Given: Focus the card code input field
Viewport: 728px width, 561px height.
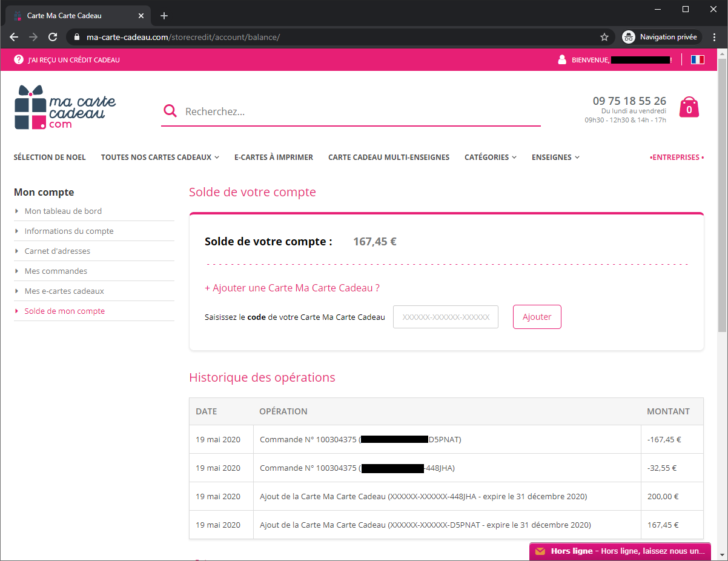Looking at the screenshot, I should click(x=446, y=317).
